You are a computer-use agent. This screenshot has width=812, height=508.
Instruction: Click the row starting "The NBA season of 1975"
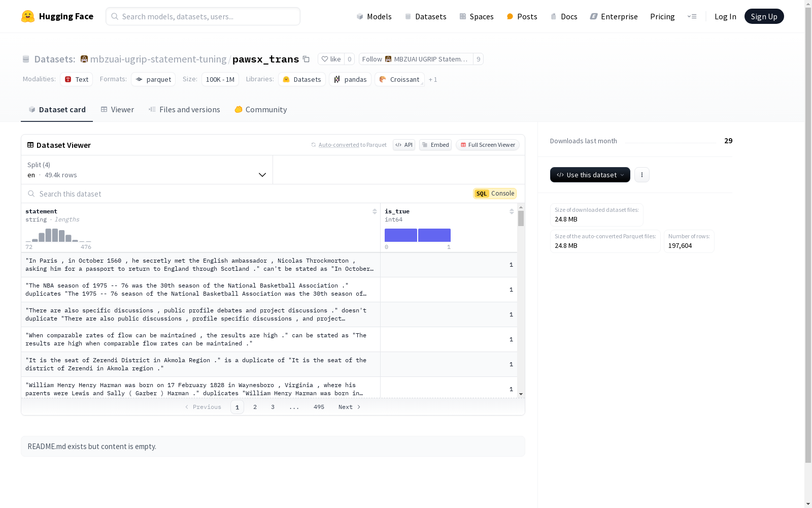pos(269,290)
